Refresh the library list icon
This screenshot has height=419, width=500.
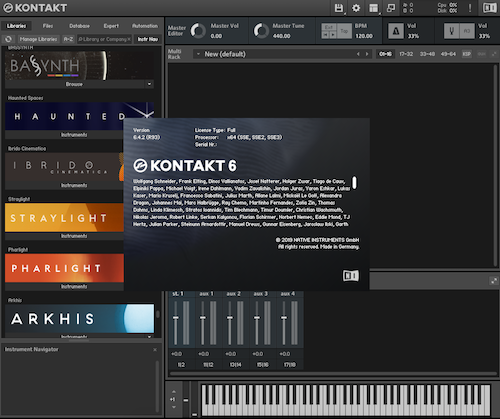(8, 39)
